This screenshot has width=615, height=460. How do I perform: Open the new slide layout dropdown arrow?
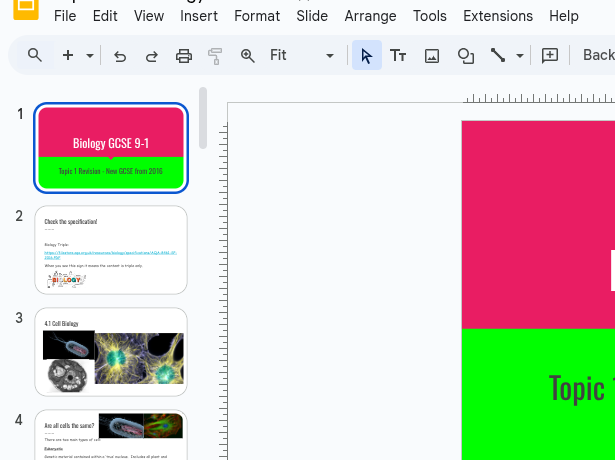pyautogui.click(x=90, y=56)
